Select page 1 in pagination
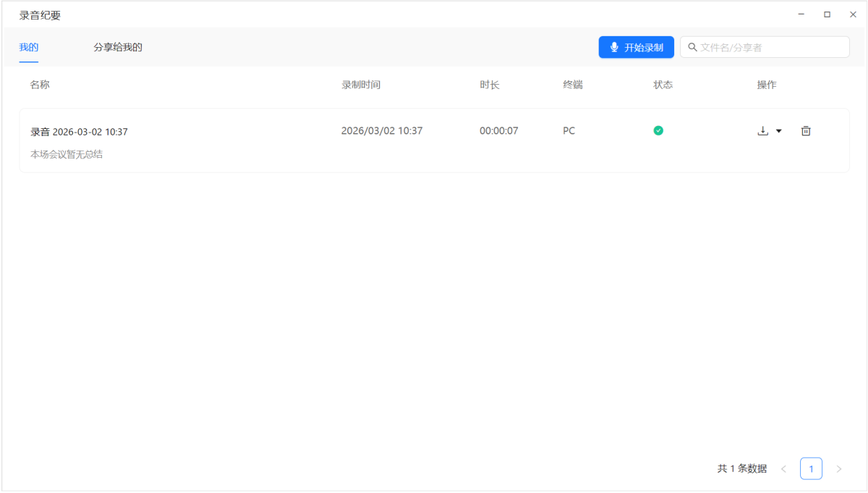This screenshot has height=493, width=868. click(811, 469)
